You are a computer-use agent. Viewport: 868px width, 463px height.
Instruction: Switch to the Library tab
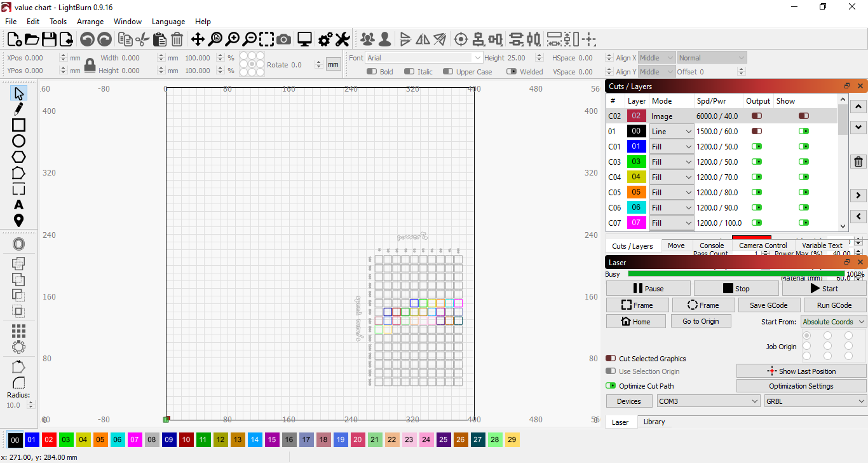(654, 422)
